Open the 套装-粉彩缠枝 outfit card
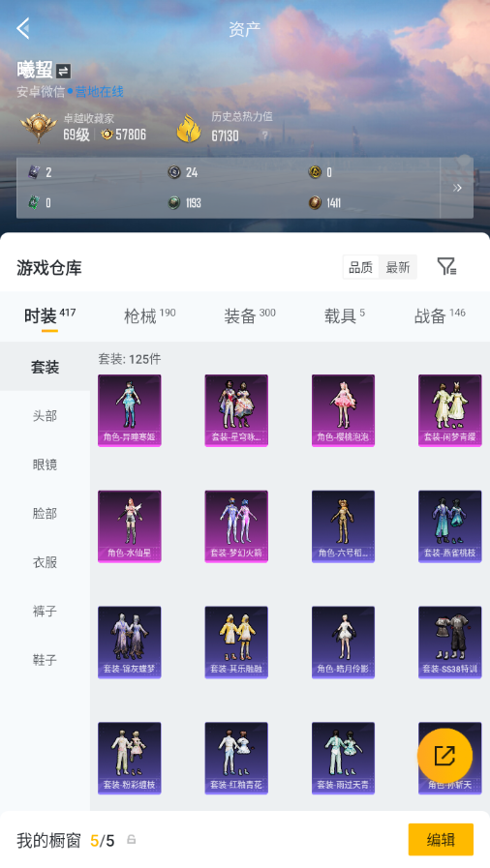490x868 pixels. tap(130, 758)
